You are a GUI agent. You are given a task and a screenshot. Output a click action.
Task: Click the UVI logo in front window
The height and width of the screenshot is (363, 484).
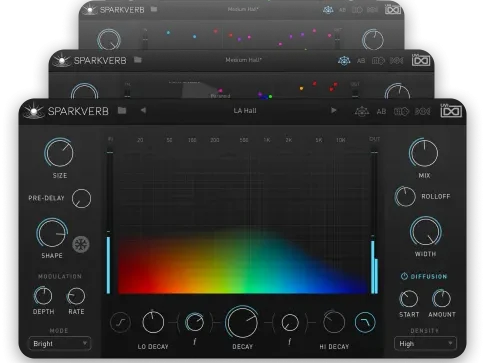[451, 110]
